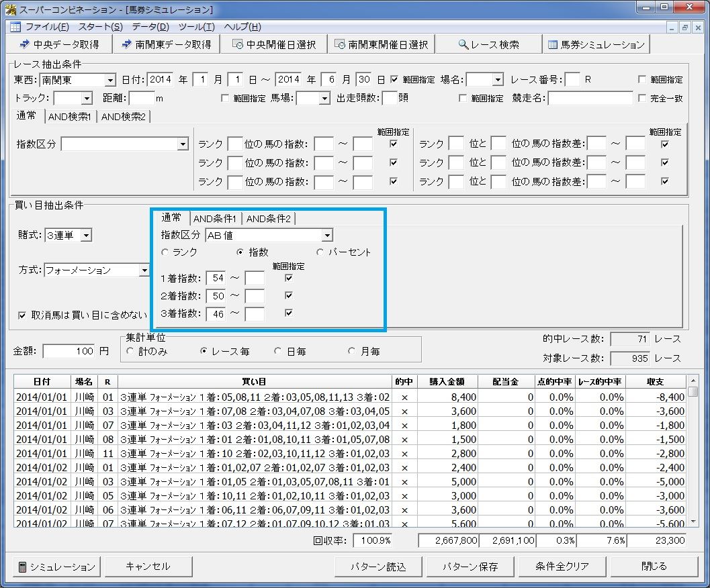Click the 条件全クリア button
Screen dimensions: 710x588
(562, 567)
